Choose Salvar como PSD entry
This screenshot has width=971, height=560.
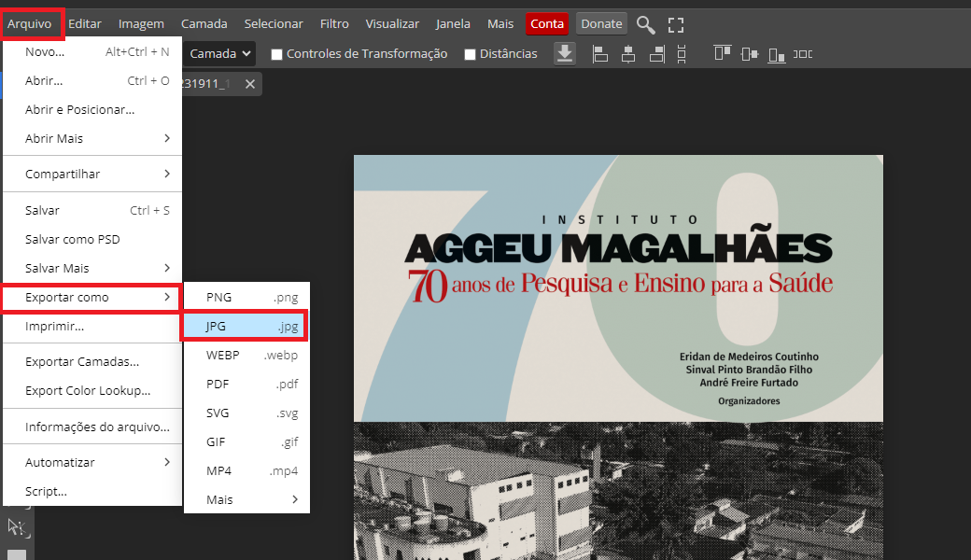(x=92, y=240)
